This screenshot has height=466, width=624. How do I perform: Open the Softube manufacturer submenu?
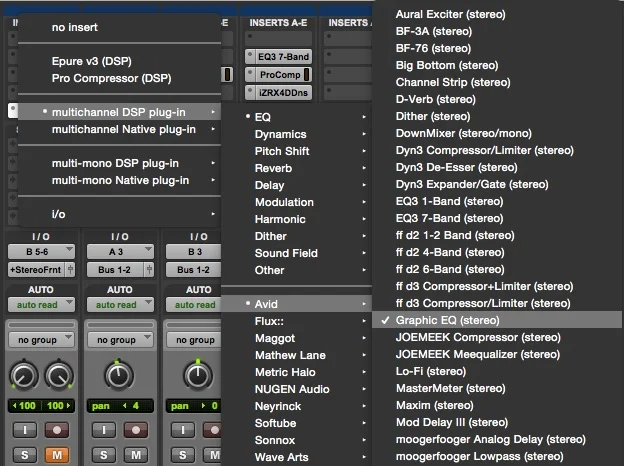pos(296,423)
